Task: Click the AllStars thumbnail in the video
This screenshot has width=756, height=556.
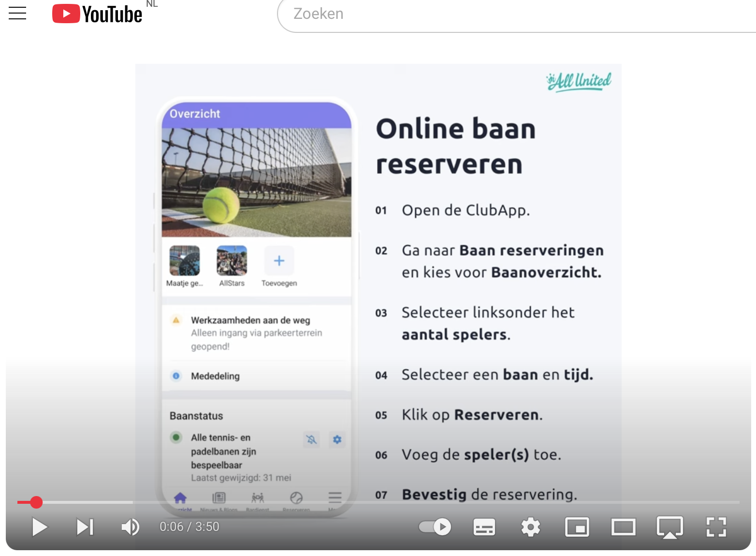Action: click(232, 261)
